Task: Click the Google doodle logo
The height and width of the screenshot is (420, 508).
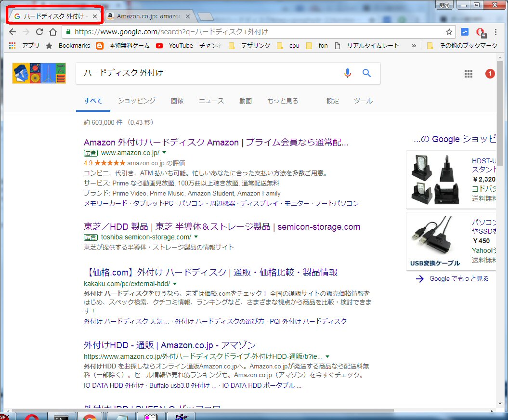Action: (x=39, y=73)
